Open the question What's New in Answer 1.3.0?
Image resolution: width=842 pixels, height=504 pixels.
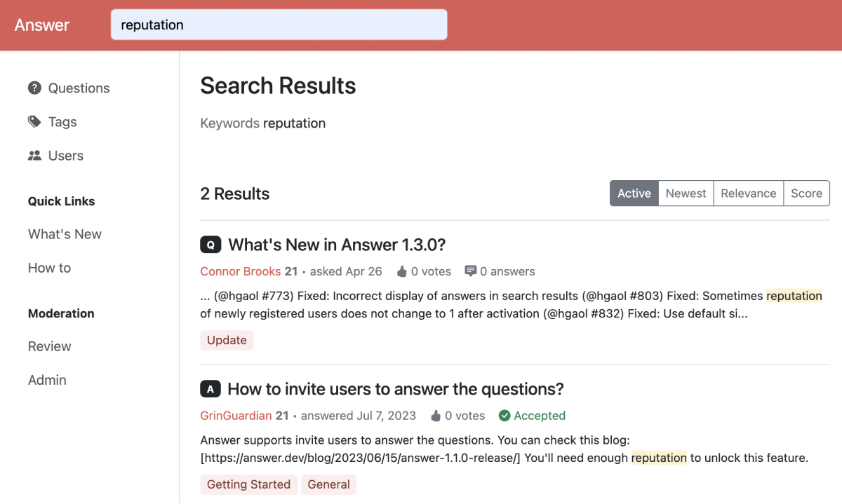click(x=334, y=244)
